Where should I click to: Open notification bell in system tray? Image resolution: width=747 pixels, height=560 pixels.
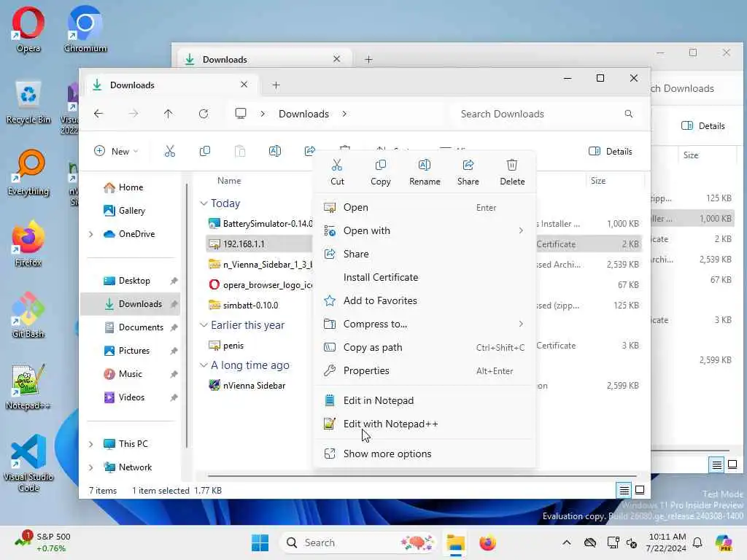(x=697, y=542)
